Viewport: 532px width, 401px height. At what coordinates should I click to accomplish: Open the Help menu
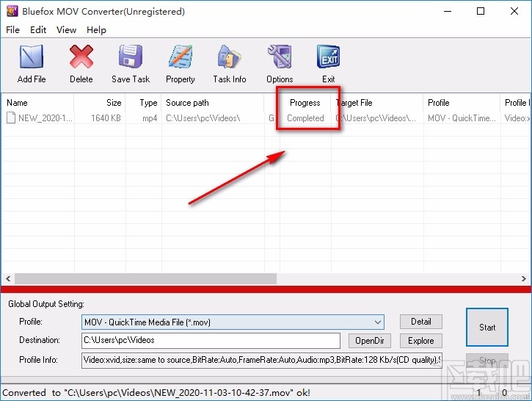96,30
